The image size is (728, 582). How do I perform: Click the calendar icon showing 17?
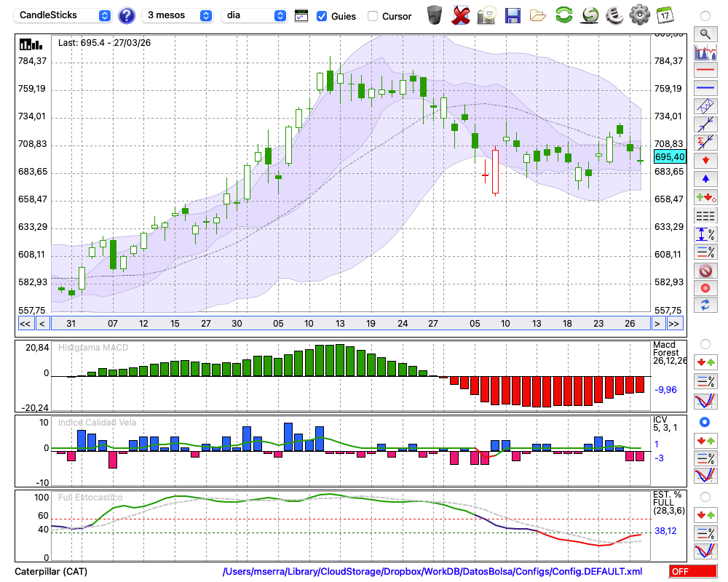tap(665, 15)
